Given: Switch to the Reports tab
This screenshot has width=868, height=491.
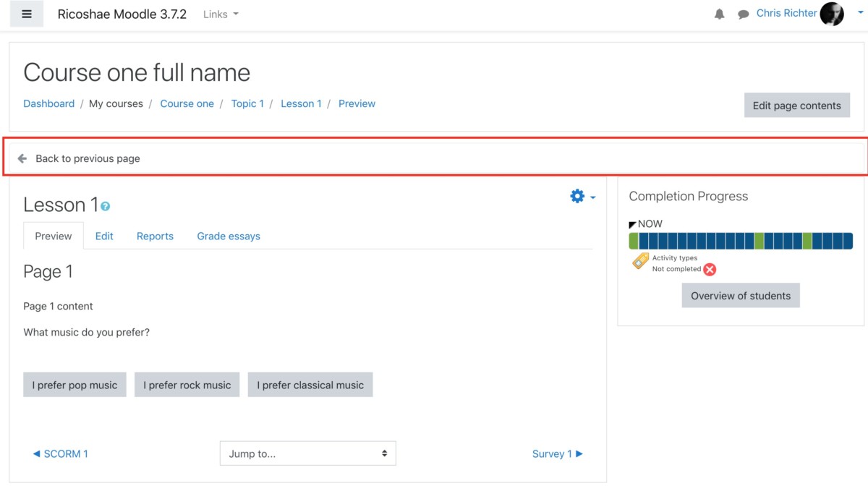Looking at the screenshot, I should pyautogui.click(x=155, y=236).
